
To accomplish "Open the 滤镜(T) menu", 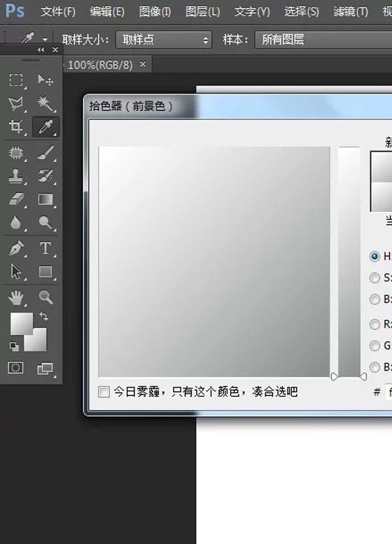I will coord(351,12).
